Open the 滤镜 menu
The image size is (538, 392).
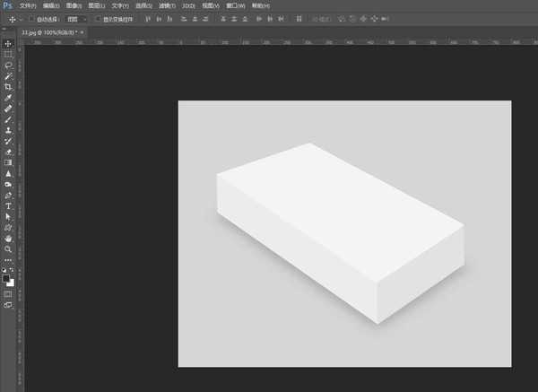tap(167, 5)
